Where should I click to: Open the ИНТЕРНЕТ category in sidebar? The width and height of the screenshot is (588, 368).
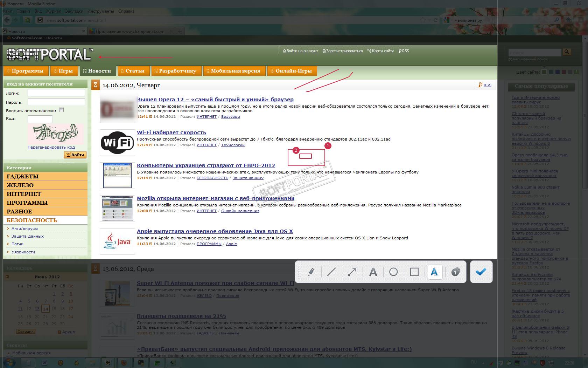pos(45,194)
